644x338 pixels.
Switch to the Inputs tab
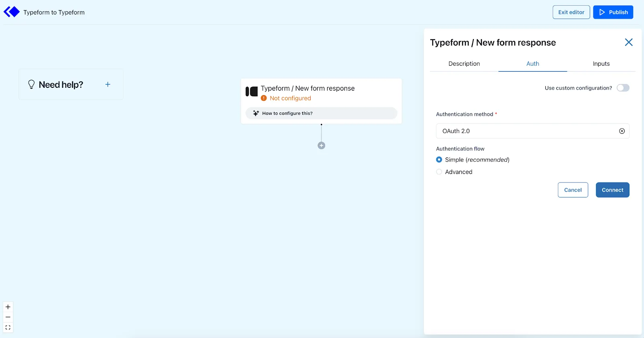pyautogui.click(x=601, y=64)
